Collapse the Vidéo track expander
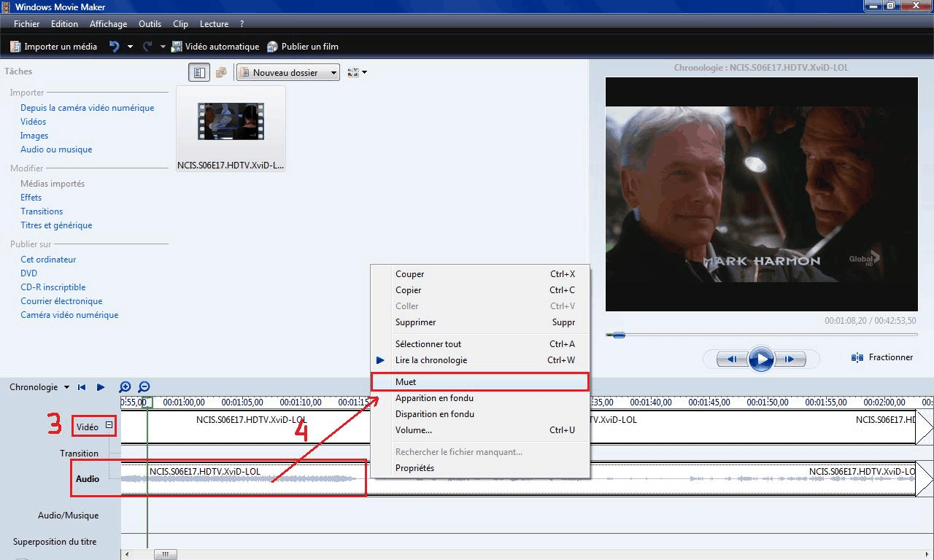Viewport: 934px width, 560px height. point(109,424)
